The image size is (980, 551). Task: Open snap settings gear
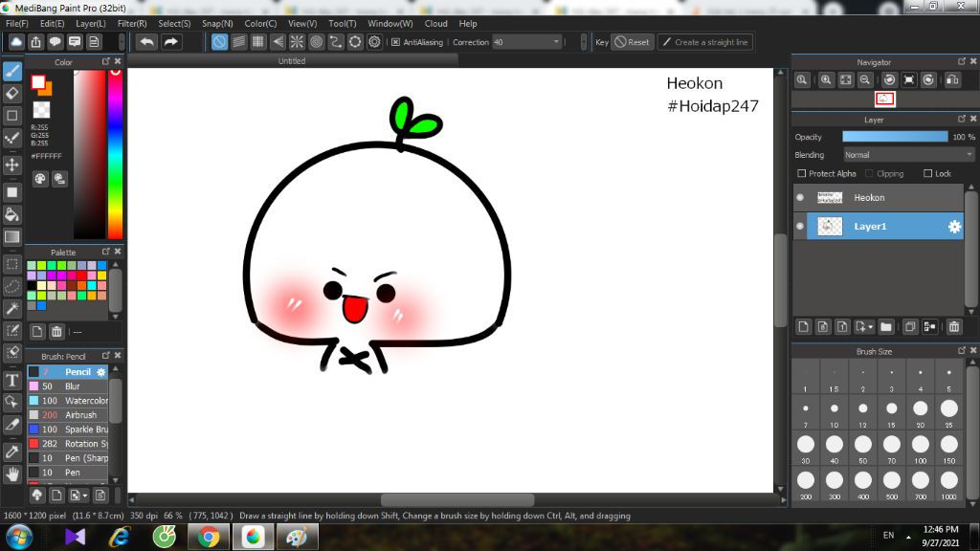click(x=374, y=42)
